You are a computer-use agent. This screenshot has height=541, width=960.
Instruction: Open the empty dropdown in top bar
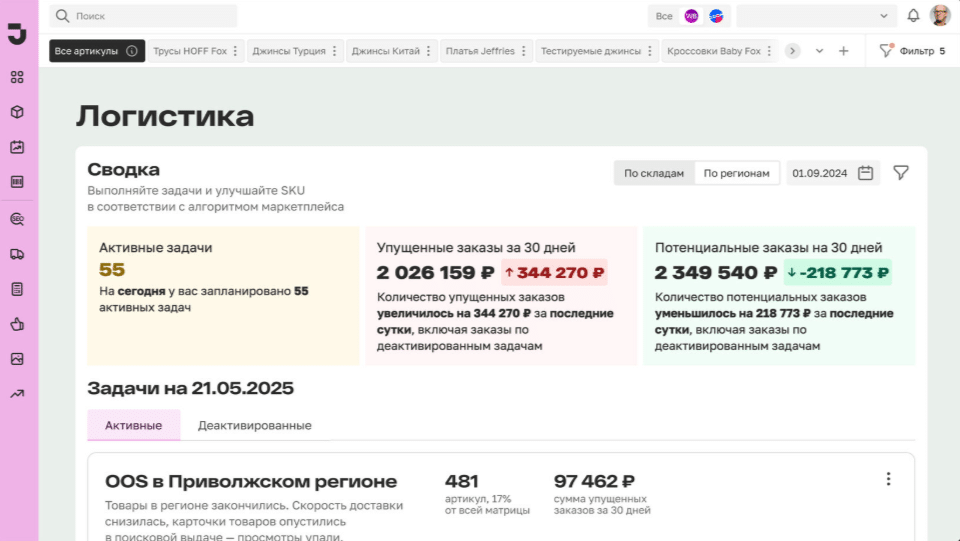point(817,16)
